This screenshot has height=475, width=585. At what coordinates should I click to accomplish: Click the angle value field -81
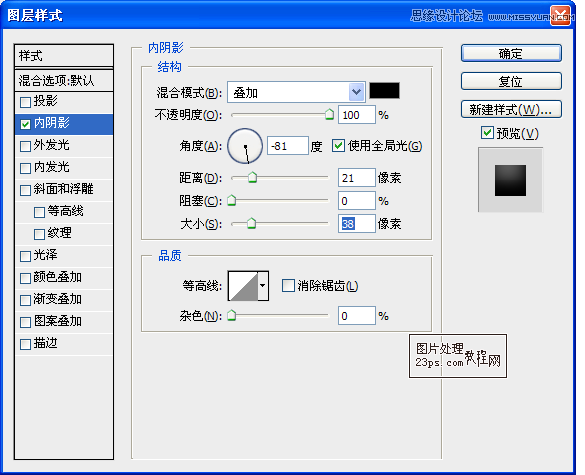coord(288,146)
